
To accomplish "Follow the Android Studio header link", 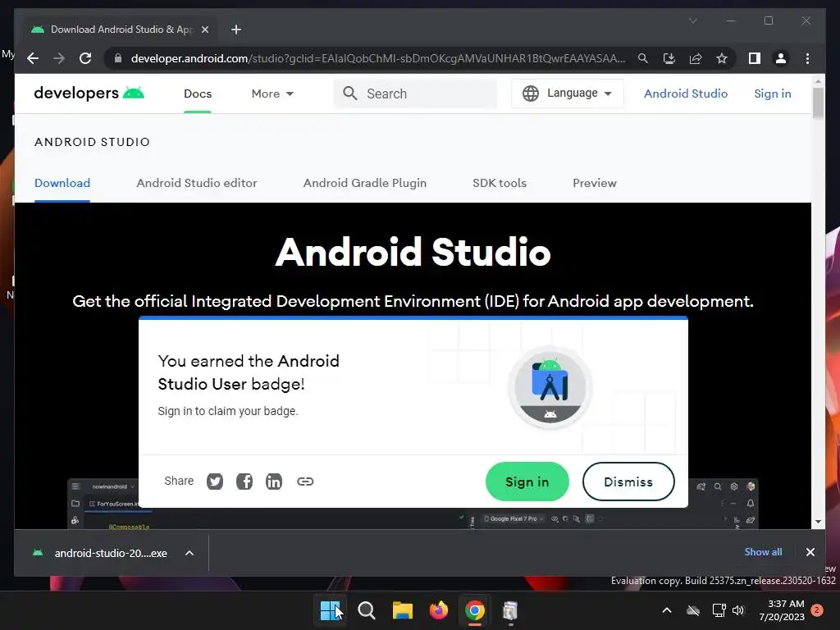I will click(x=686, y=94).
